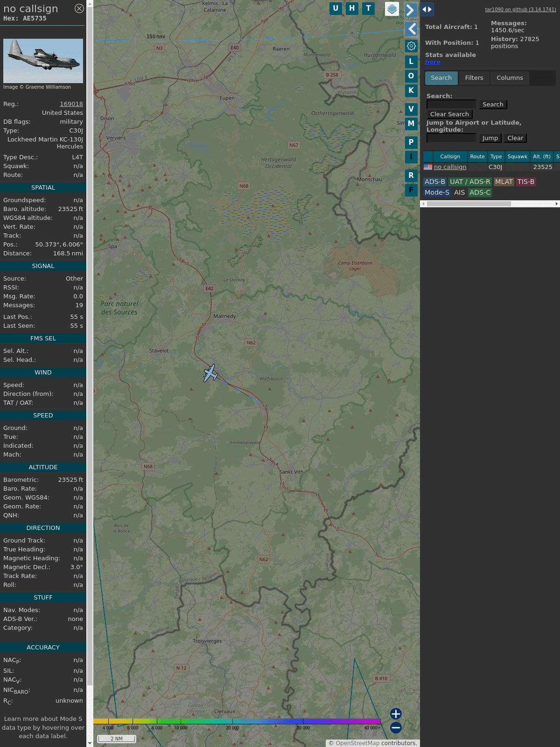The width and height of the screenshot is (560, 747).
Task: Click the UAT / ADS-R source legend
Action: (x=470, y=182)
